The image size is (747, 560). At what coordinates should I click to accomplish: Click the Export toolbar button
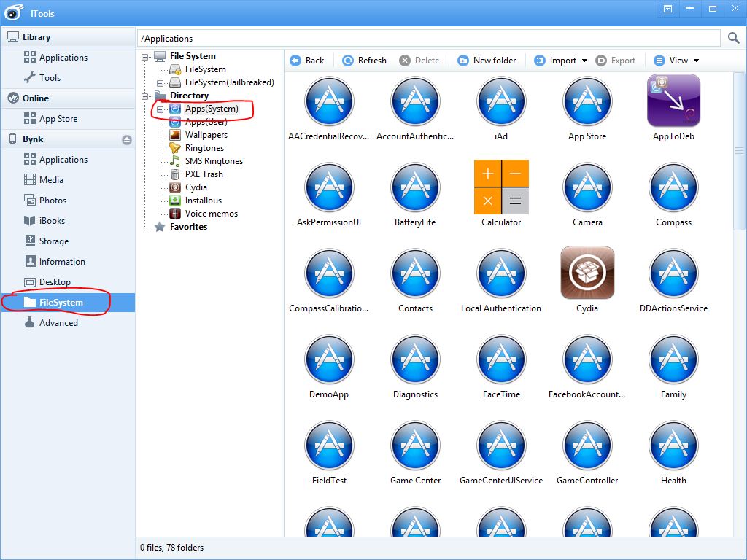pos(616,61)
